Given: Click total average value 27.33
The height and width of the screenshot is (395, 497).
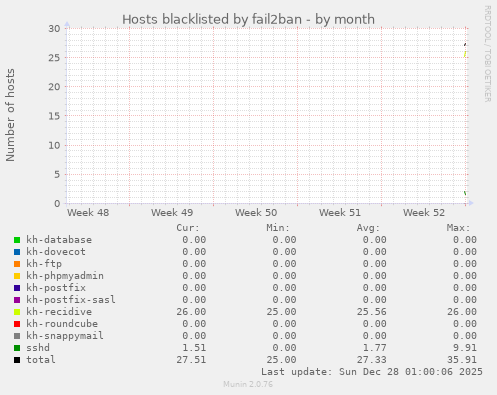Looking at the screenshot, I should [371, 360].
